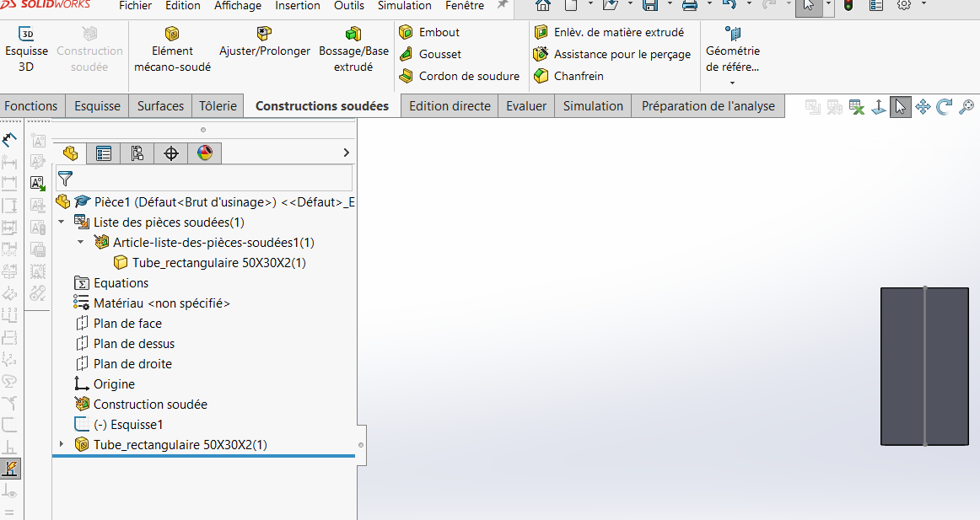Click Assistance pour le perçage
This screenshot has height=520, width=980.
click(622, 54)
